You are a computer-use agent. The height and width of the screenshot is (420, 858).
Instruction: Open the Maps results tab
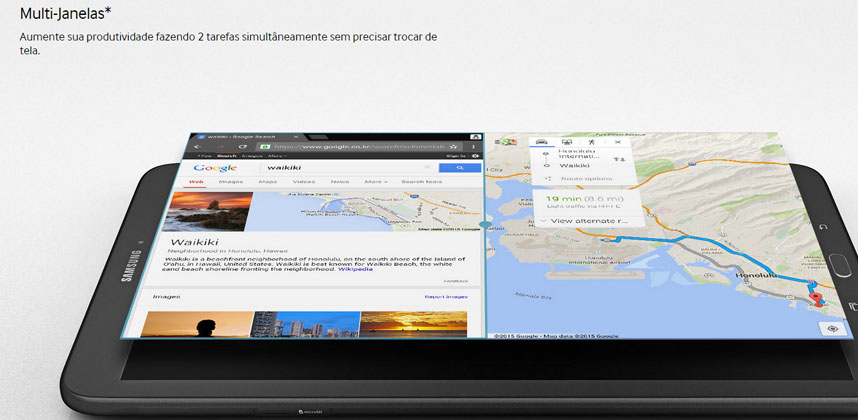[x=268, y=182]
